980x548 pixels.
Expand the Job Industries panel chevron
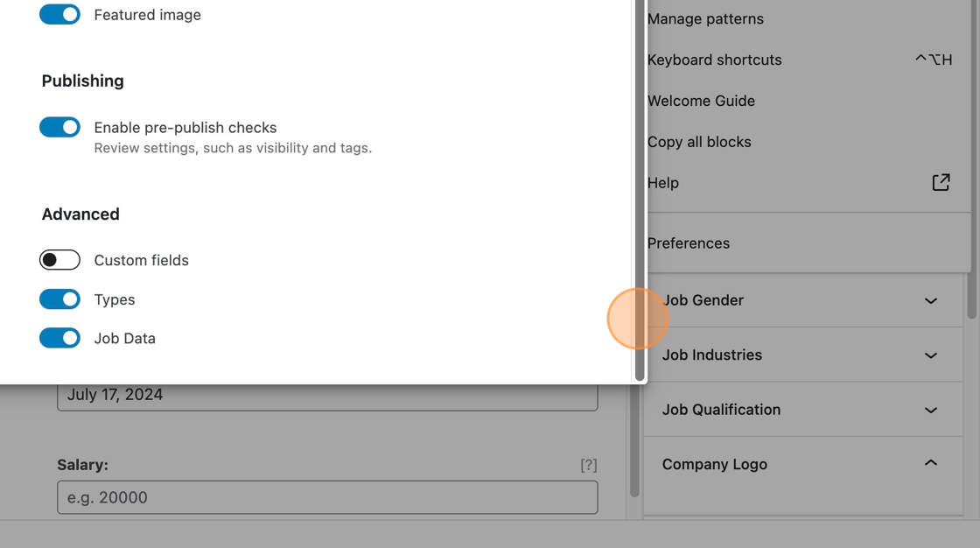click(931, 355)
